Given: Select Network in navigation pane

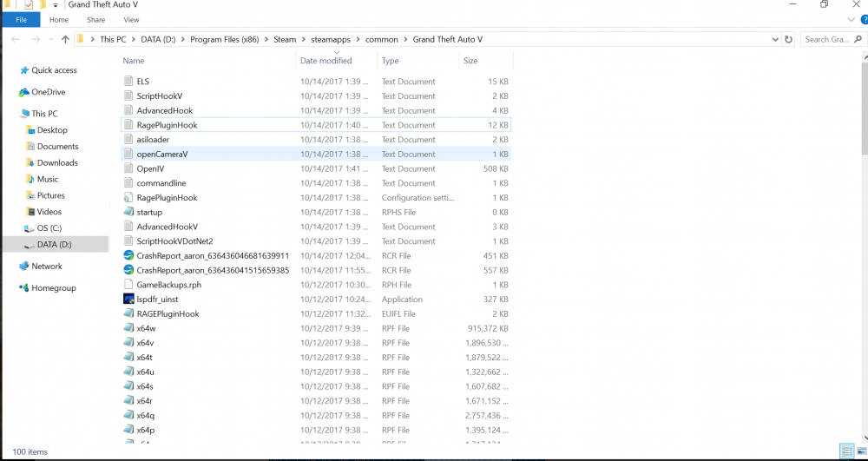Looking at the screenshot, I should click(x=41, y=267).
